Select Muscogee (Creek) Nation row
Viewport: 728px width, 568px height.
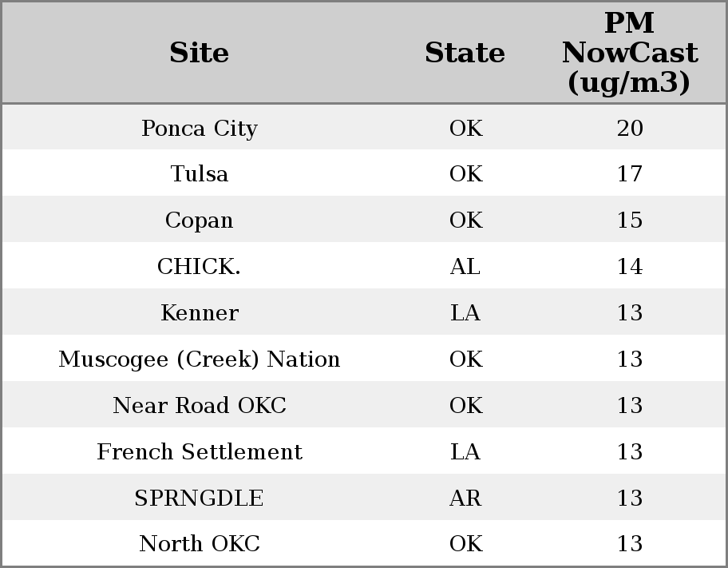pos(199,359)
